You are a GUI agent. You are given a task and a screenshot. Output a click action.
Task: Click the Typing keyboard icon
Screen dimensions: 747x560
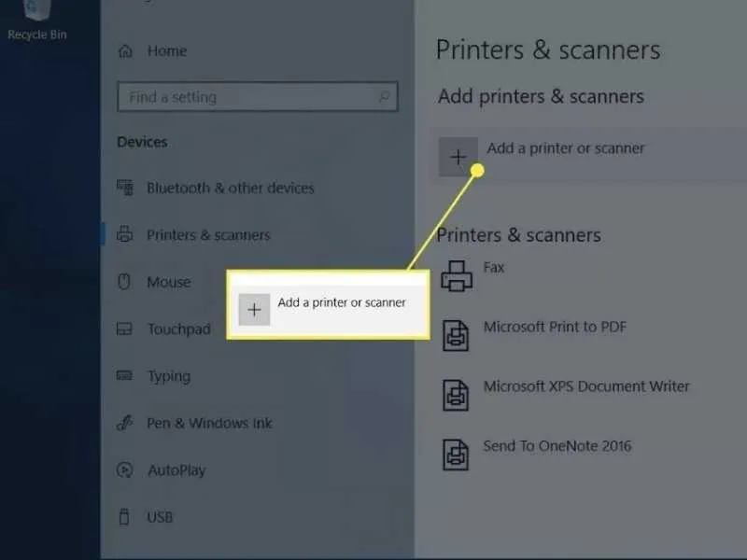[125, 376]
